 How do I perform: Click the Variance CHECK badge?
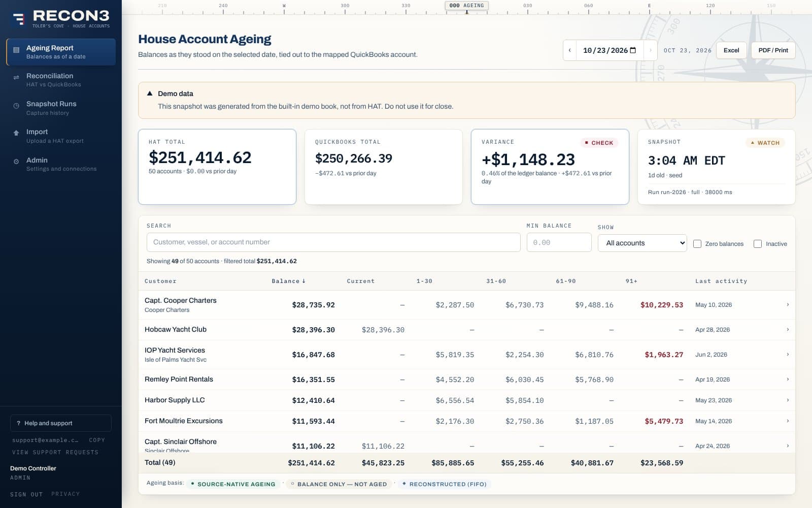pyautogui.click(x=599, y=143)
